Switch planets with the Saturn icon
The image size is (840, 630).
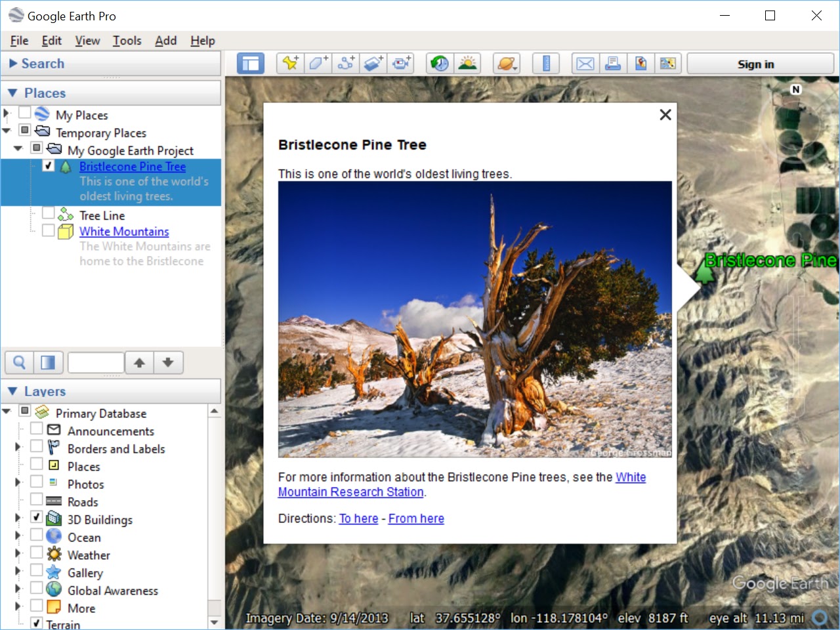(x=507, y=64)
